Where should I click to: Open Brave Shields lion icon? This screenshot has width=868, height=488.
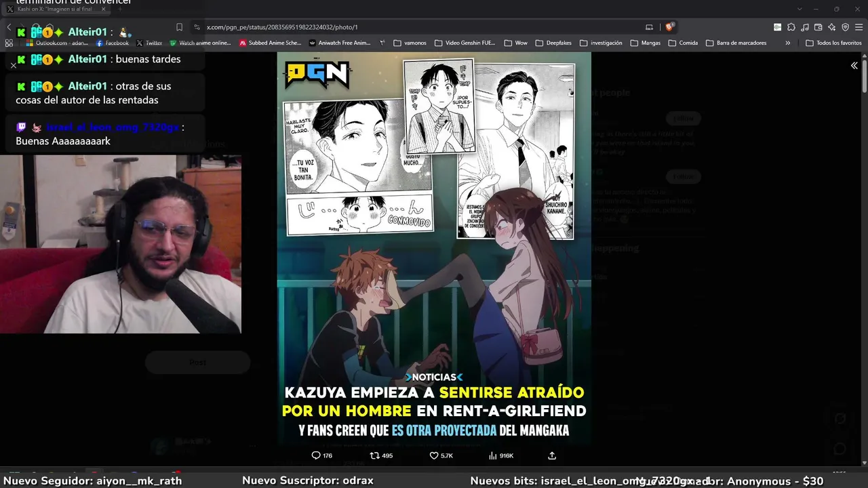click(669, 27)
